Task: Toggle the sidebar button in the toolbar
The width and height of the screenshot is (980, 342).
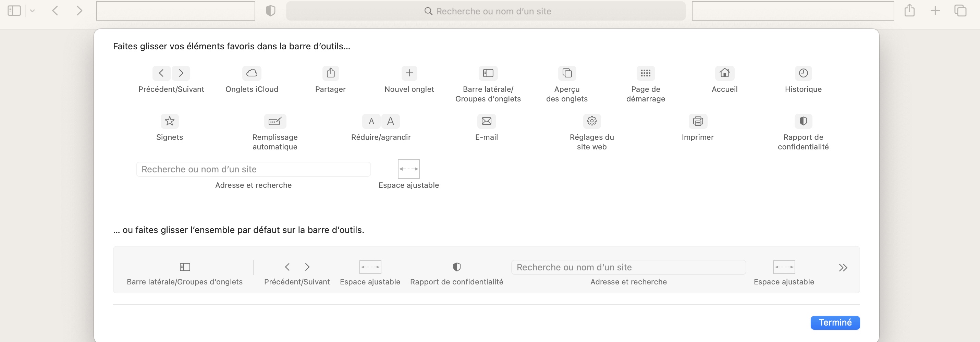Action: [x=14, y=11]
